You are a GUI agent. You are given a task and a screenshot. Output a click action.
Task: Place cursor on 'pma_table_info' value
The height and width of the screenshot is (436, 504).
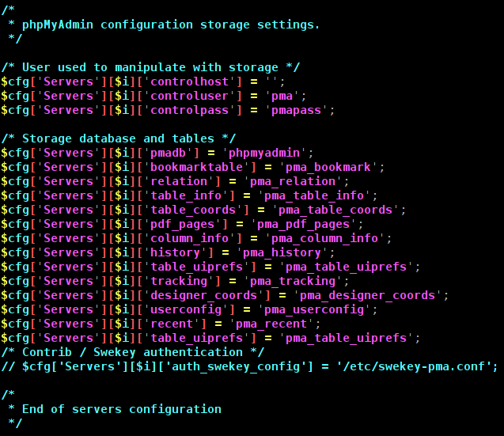click(313, 195)
